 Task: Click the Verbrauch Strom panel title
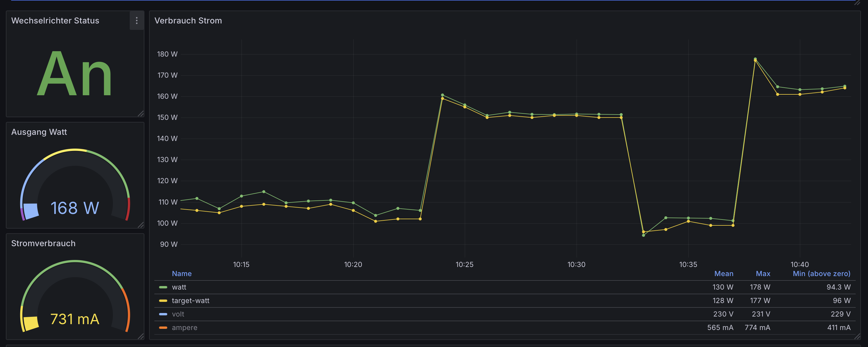pos(188,21)
